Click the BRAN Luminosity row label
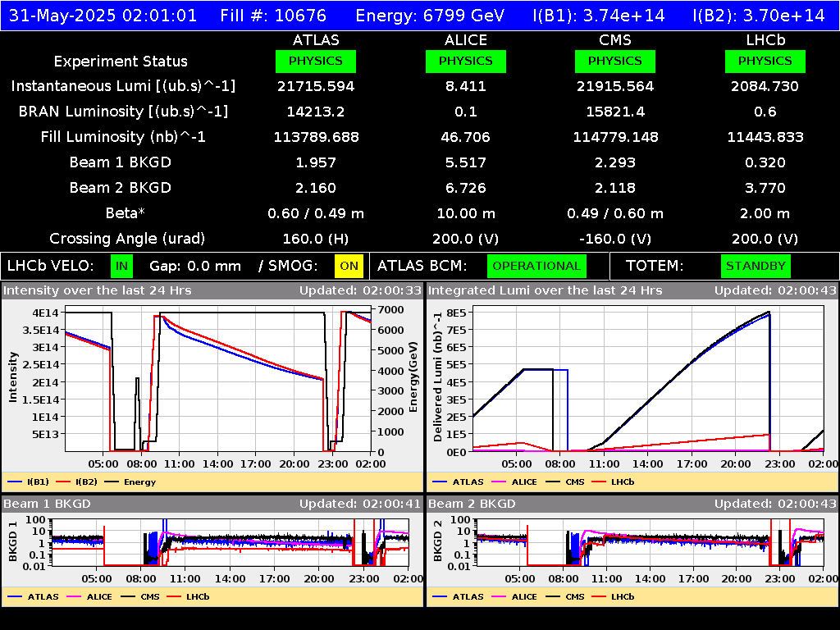This screenshot has width=840, height=630. coord(123,112)
